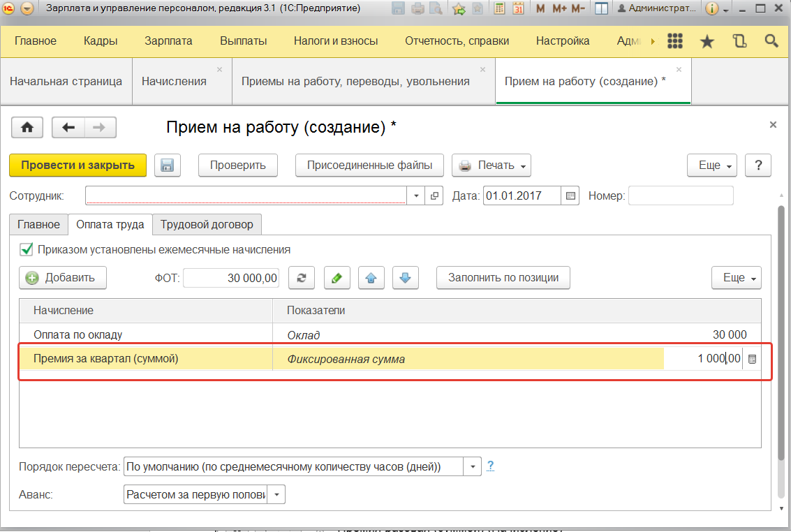This screenshot has width=791, height=532.
Task: Go back with the left arrow button
Action: [x=68, y=128]
